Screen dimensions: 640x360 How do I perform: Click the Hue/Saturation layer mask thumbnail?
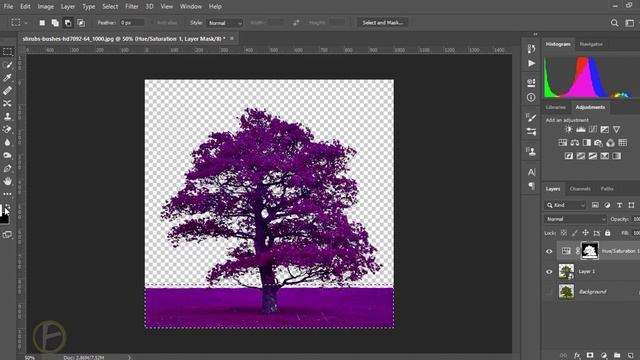[x=590, y=251]
